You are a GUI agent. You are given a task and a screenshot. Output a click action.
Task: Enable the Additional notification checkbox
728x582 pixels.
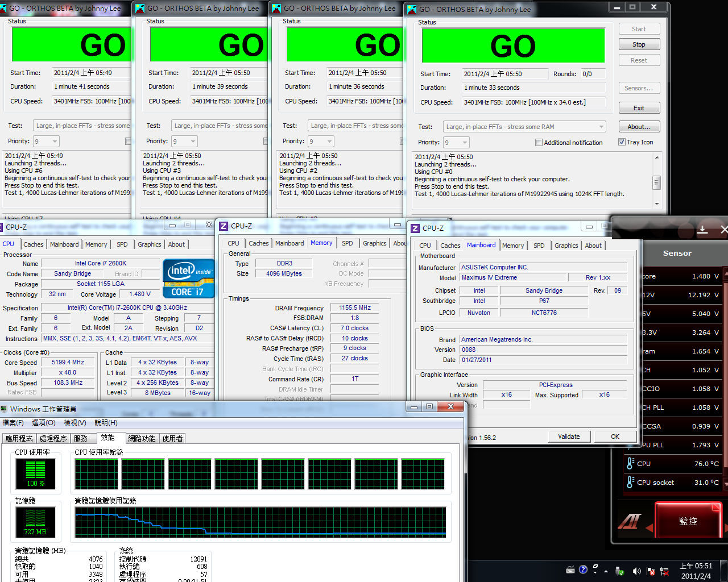tap(539, 143)
